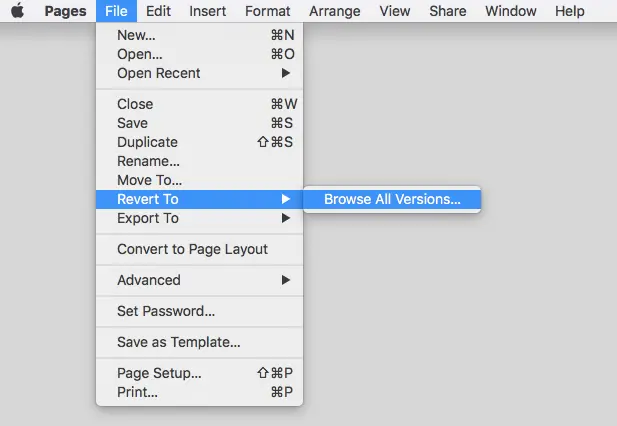Choose New from the File menu
The image size is (617, 426).
coord(136,35)
